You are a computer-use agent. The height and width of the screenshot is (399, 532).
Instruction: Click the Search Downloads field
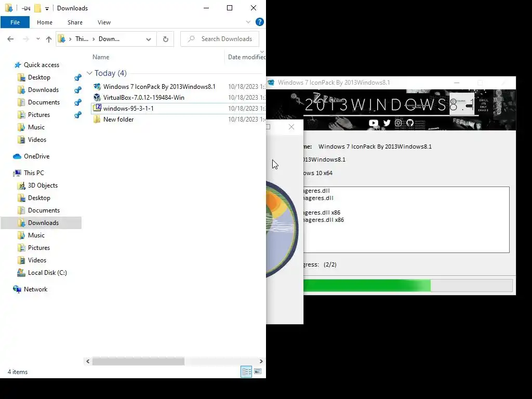220,39
